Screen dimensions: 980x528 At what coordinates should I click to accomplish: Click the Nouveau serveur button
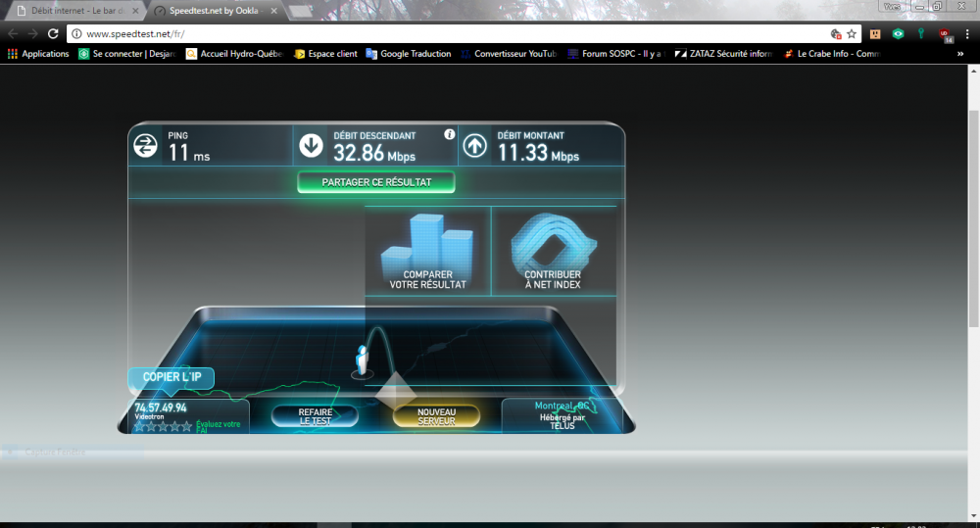(436, 416)
